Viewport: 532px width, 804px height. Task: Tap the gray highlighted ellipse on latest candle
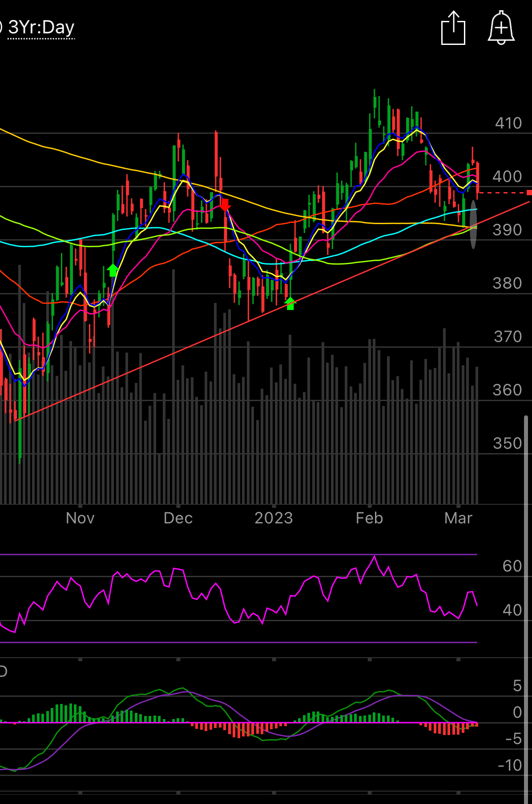point(473,225)
